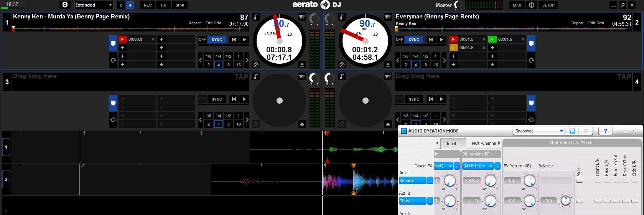Switch to 4 deck view
644x215 pixels.
coord(130,5)
